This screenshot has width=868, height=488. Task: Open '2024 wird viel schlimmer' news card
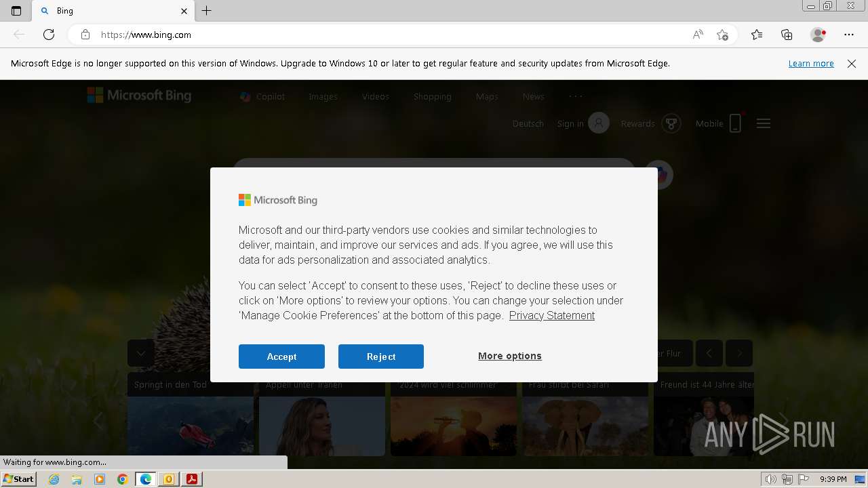click(454, 413)
